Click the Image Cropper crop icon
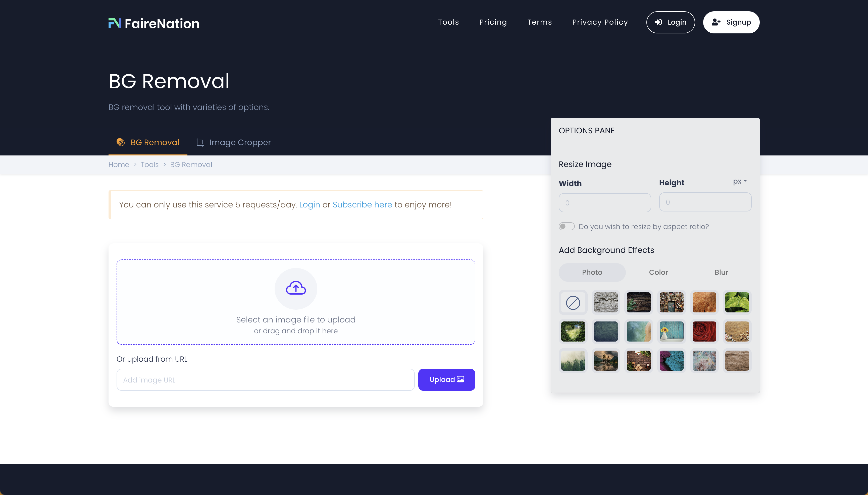 tap(200, 142)
